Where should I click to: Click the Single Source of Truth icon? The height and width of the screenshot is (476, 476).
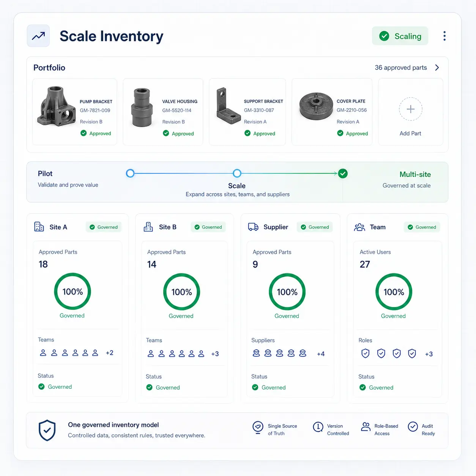tap(258, 427)
